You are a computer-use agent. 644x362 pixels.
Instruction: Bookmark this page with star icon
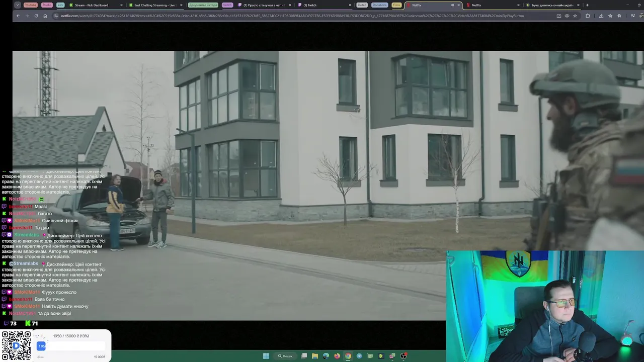click(575, 16)
